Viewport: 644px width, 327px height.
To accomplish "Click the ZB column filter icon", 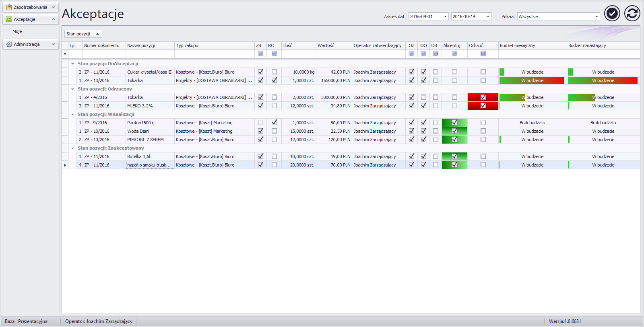I will (x=260, y=54).
